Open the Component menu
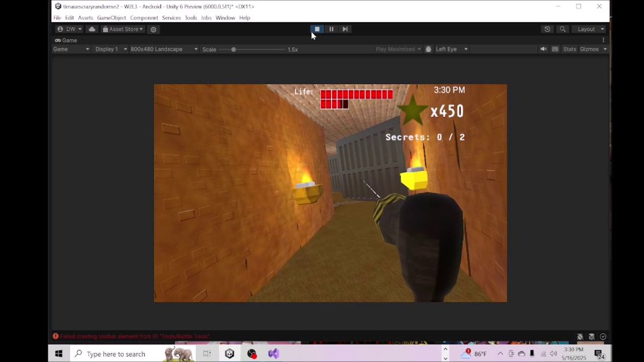This screenshot has width=644, height=362. (x=144, y=18)
